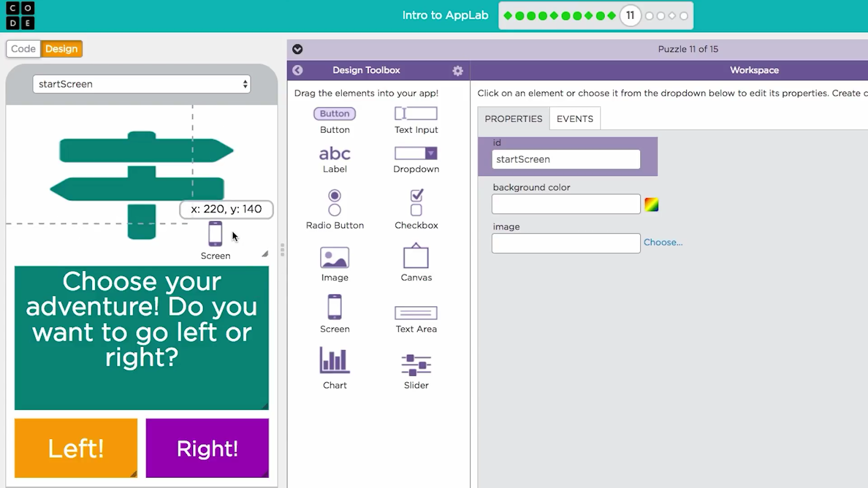The height and width of the screenshot is (488, 868).
Task: Select the Image element icon
Action: click(334, 258)
